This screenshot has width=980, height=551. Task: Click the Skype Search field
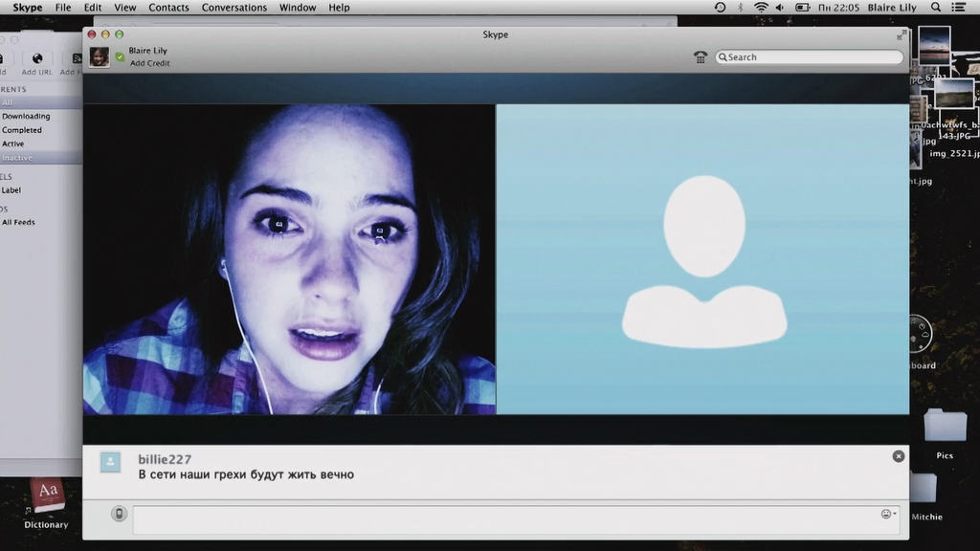coord(809,56)
